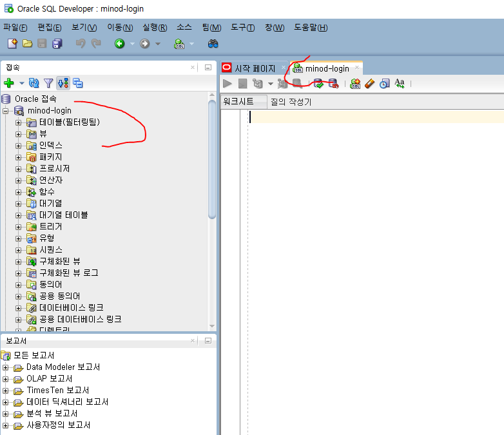This screenshot has width=504, height=435.
Task: Click the Open folder icon
Action: click(x=27, y=43)
